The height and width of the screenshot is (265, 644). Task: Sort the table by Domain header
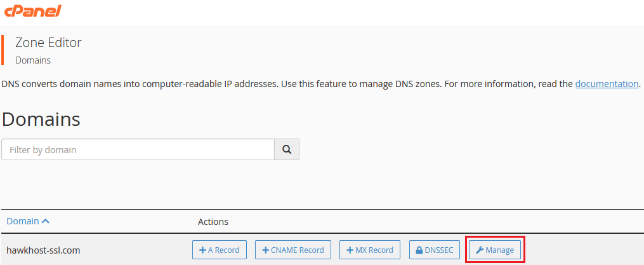22,221
